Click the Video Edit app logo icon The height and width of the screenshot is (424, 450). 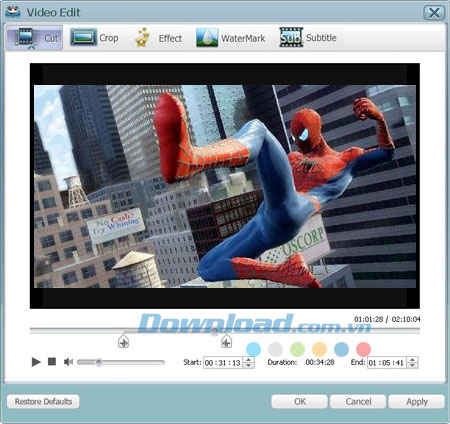(x=13, y=12)
